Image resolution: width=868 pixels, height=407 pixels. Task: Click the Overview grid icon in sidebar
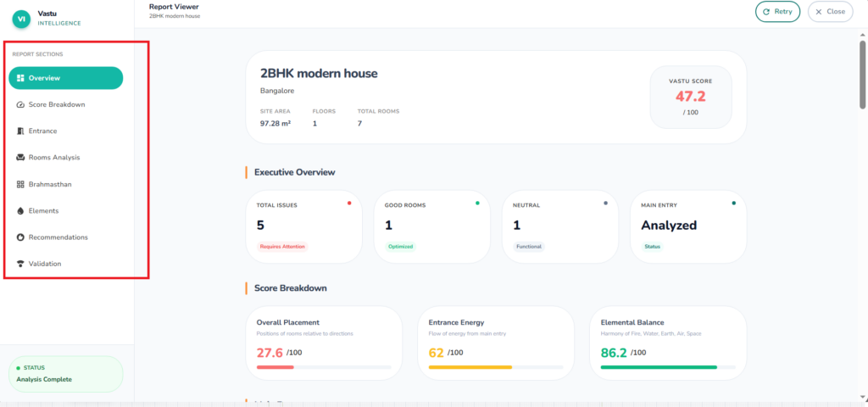point(20,78)
